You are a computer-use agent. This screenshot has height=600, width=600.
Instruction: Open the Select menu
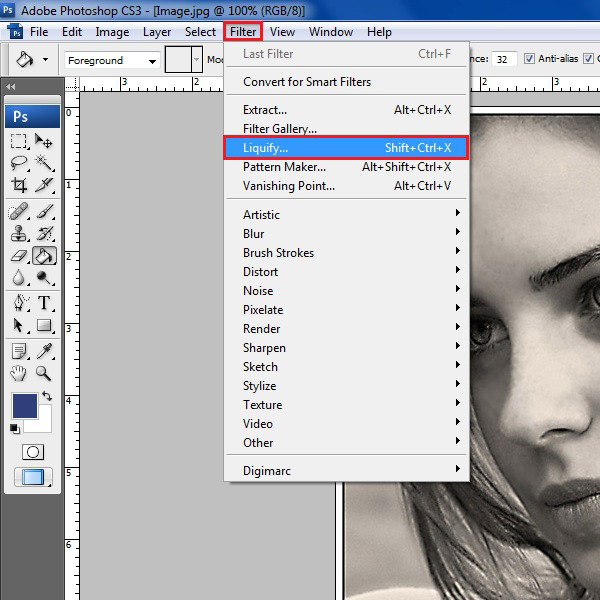point(200,32)
